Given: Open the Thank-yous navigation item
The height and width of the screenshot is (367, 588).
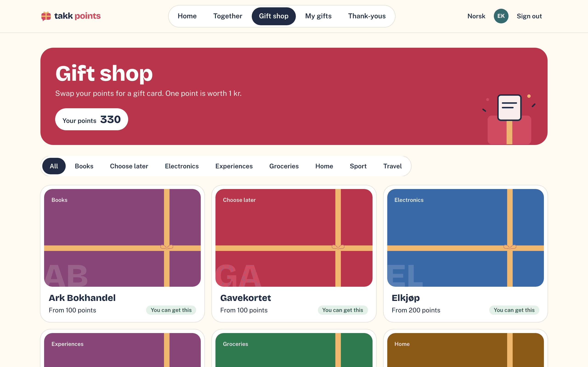Looking at the screenshot, I should [367, 16].
